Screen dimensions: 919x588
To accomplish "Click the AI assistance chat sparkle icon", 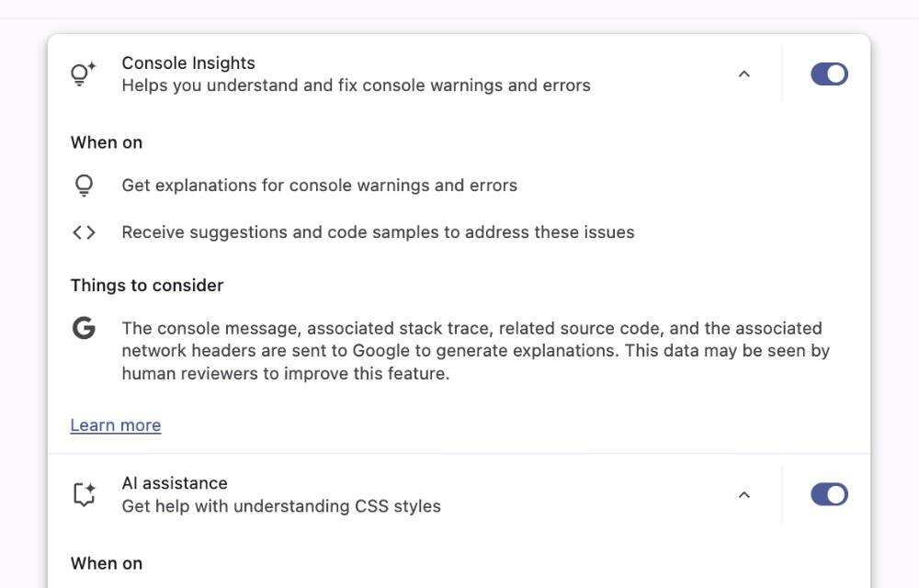I will (84, 494).
